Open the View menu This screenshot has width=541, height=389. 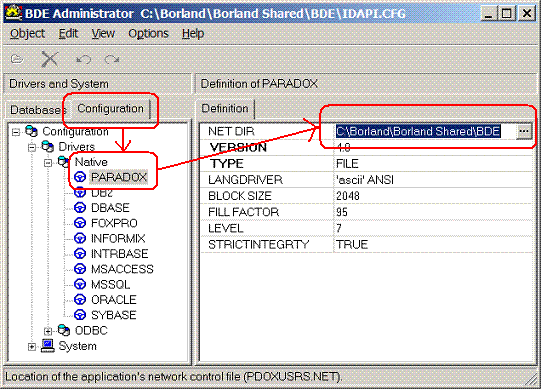pos(103,33)
